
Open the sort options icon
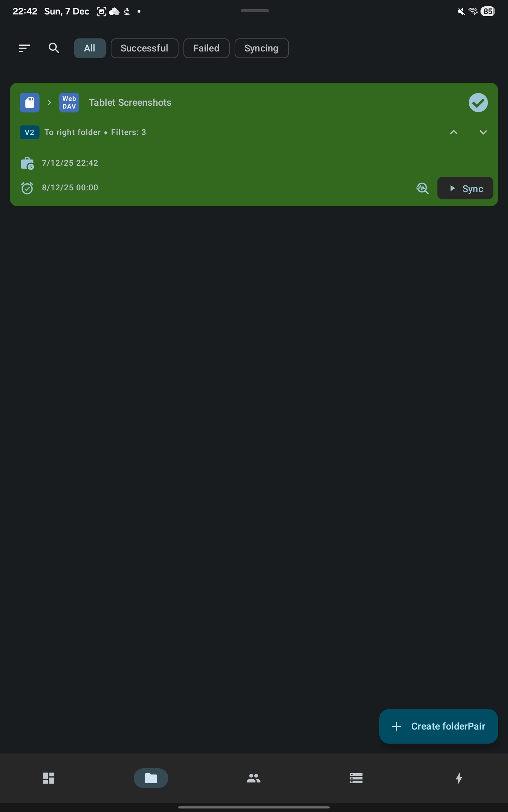click(24, 48)
